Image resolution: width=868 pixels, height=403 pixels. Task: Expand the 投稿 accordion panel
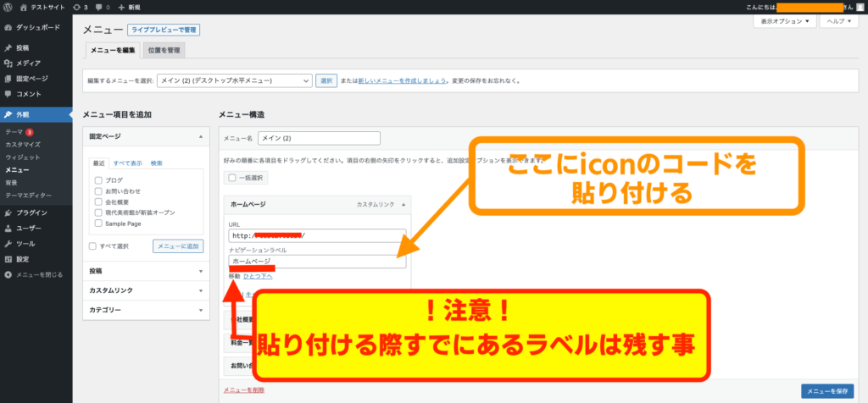click(146, 272)
